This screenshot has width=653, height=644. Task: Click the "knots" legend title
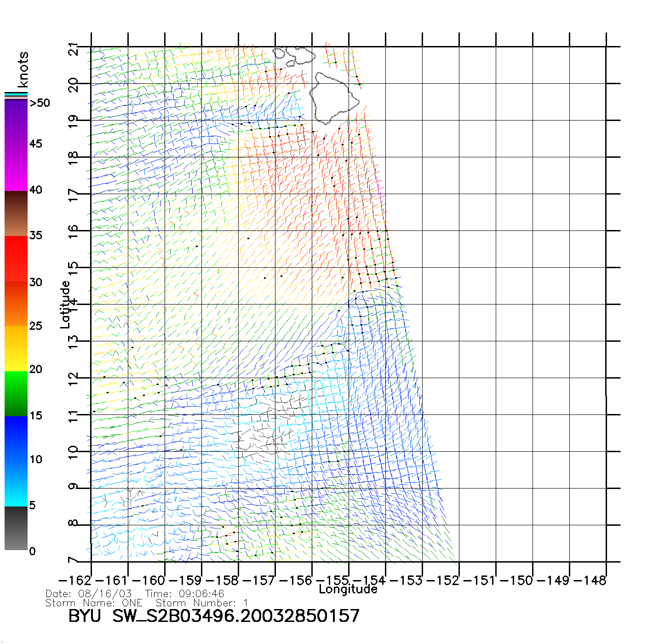tap(23, 69)
